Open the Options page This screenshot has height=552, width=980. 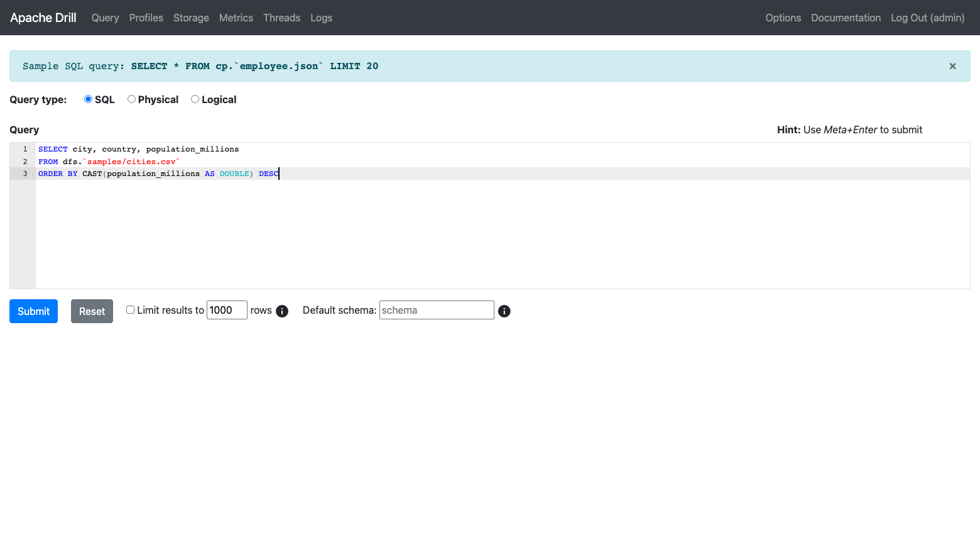(x=783, y=18)
